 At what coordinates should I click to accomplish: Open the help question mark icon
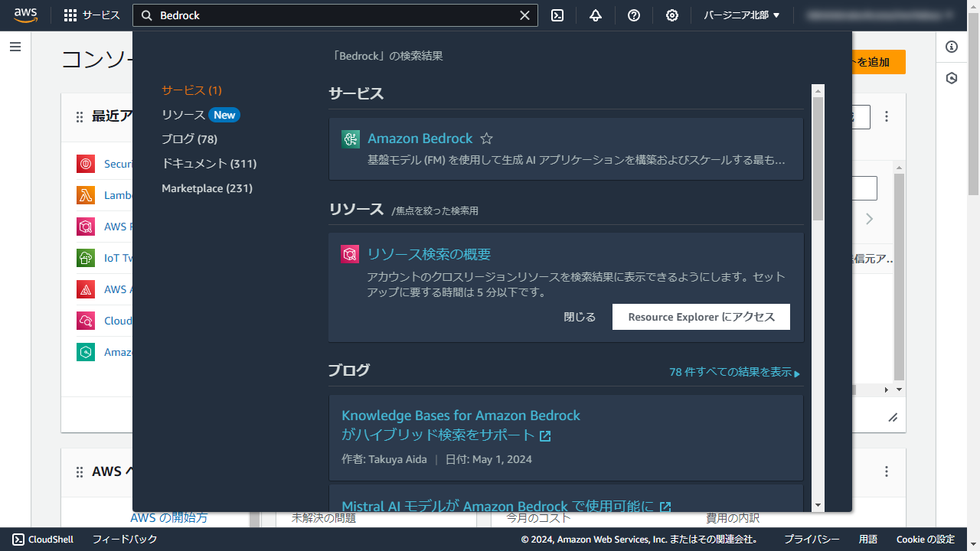pos(634,15)
